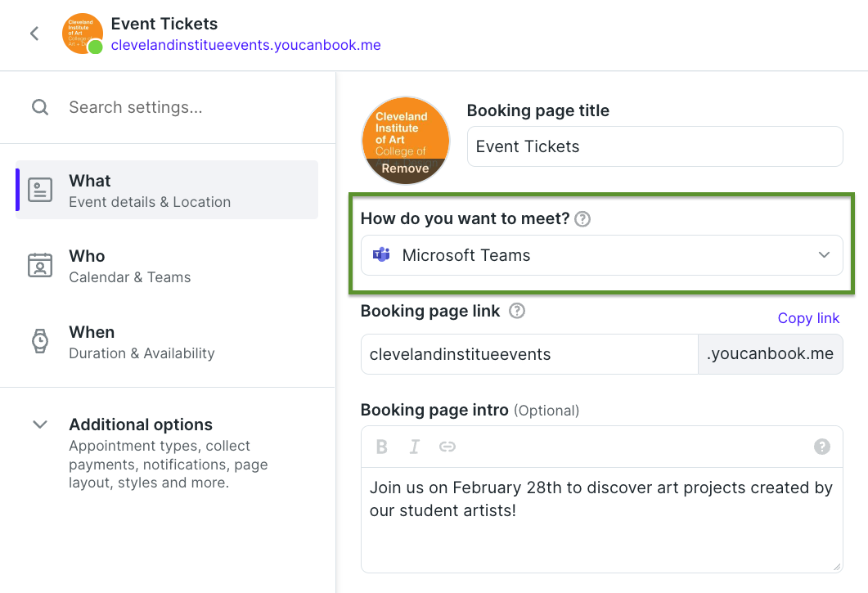The image size is (868, 593).
Task: Edit the clevelandinstitueevents link field
Action: click(529, 354)
